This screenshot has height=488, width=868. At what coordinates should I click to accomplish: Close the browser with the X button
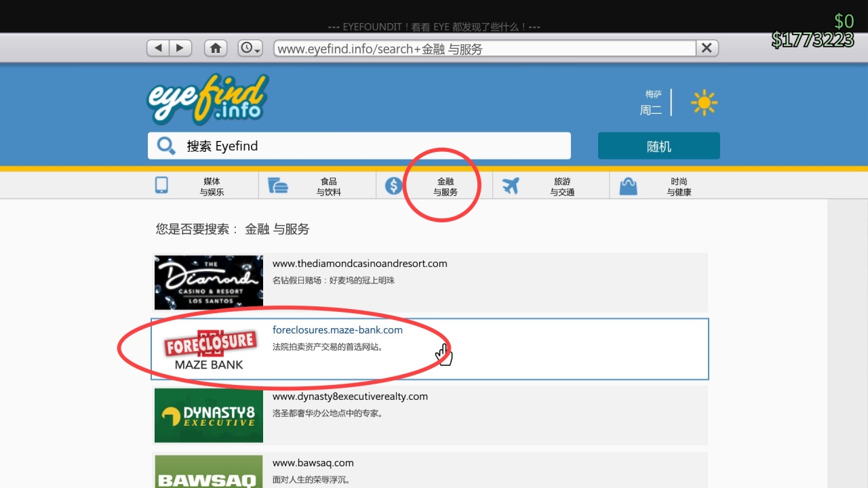coord(707,48)
